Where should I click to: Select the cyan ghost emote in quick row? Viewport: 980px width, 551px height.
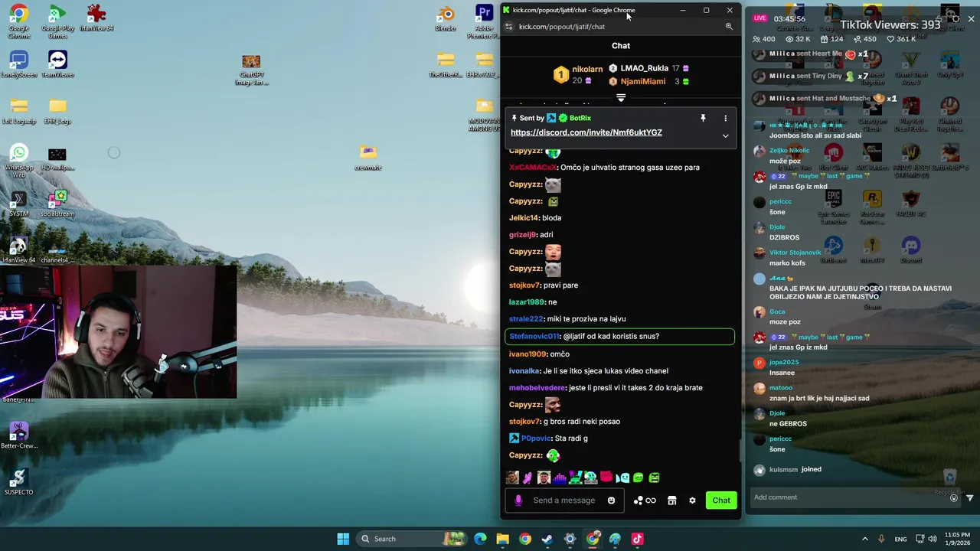point(622,478)
